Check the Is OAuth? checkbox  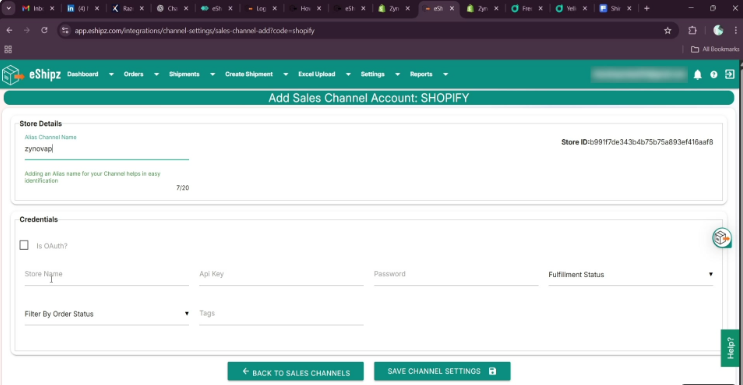24,245
